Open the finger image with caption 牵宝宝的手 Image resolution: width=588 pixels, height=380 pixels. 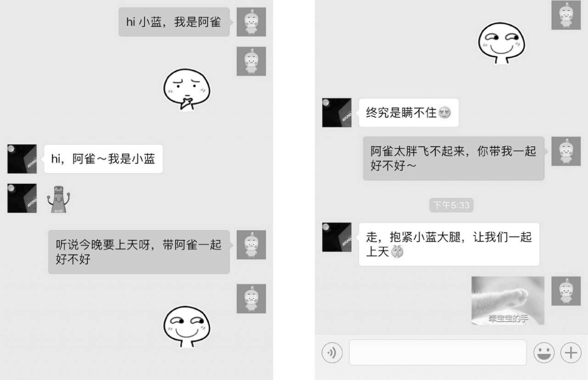click(x=508, y=301)
